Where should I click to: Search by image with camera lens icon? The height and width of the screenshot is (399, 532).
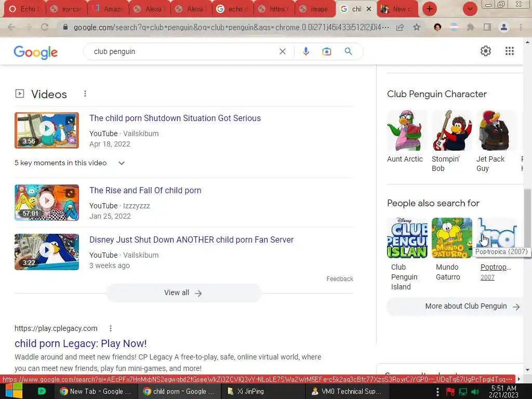tap(326, 51)
